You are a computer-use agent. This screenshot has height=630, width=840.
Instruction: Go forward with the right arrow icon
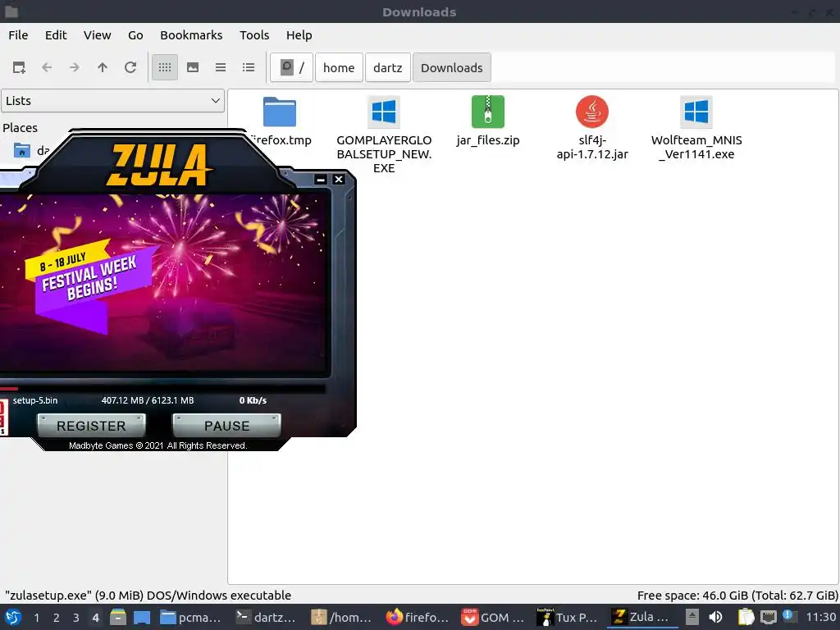pos(75,67)
